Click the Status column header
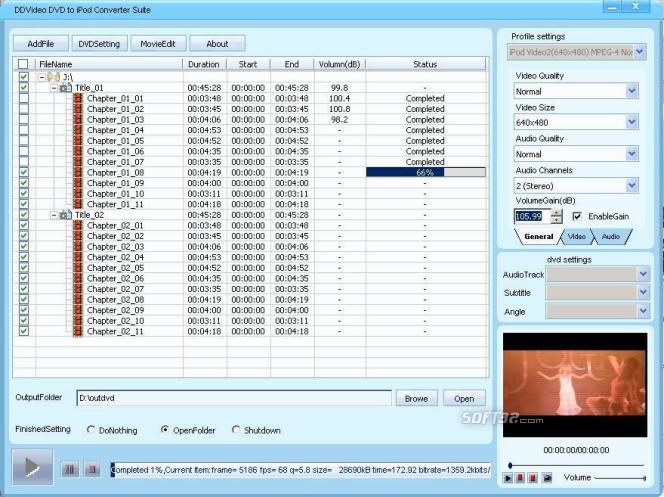The height and width of the screenshot is (497, 664). 426,64
